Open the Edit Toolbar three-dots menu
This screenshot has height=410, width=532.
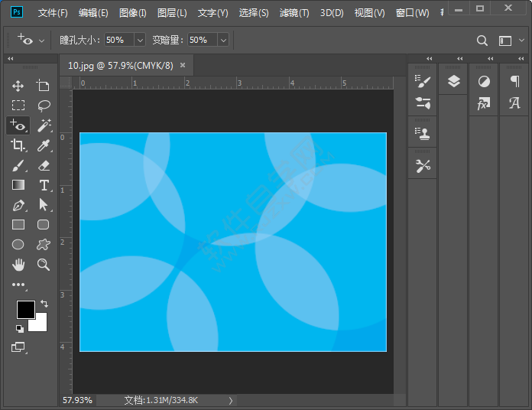tap(18, 285)
